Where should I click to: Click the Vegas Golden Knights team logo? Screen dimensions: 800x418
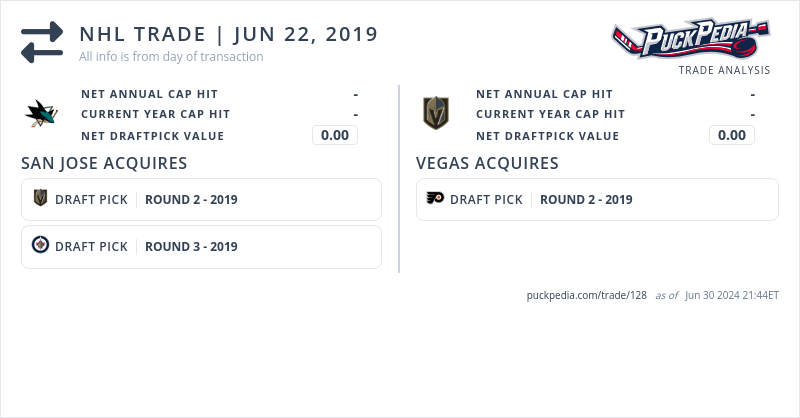tap(435, 113)
